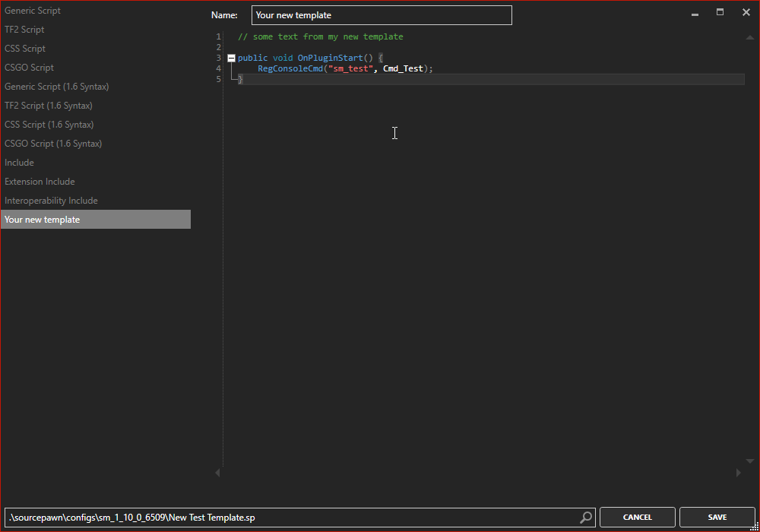Collapse the OnPluginStart code fold

pyautogui.click(x=231, y=59)
